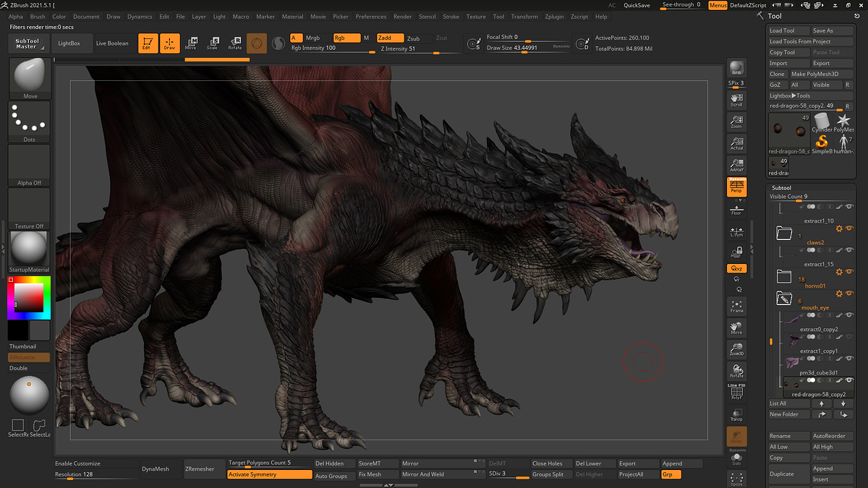Collapse the Subtool section header

click(x=782, y=188)
